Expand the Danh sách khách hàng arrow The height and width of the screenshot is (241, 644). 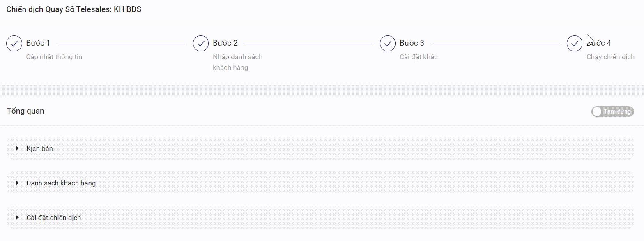[17, 183]
